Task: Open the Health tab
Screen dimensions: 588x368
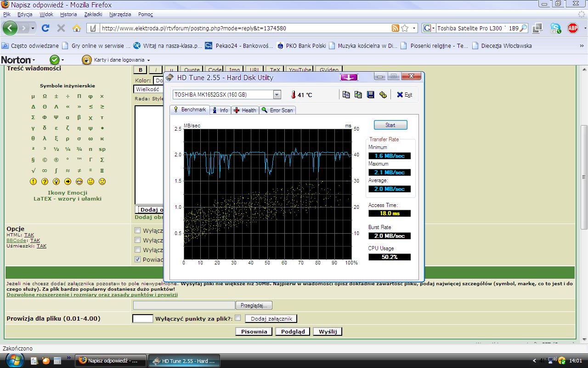Action: (x=244, y=110)
